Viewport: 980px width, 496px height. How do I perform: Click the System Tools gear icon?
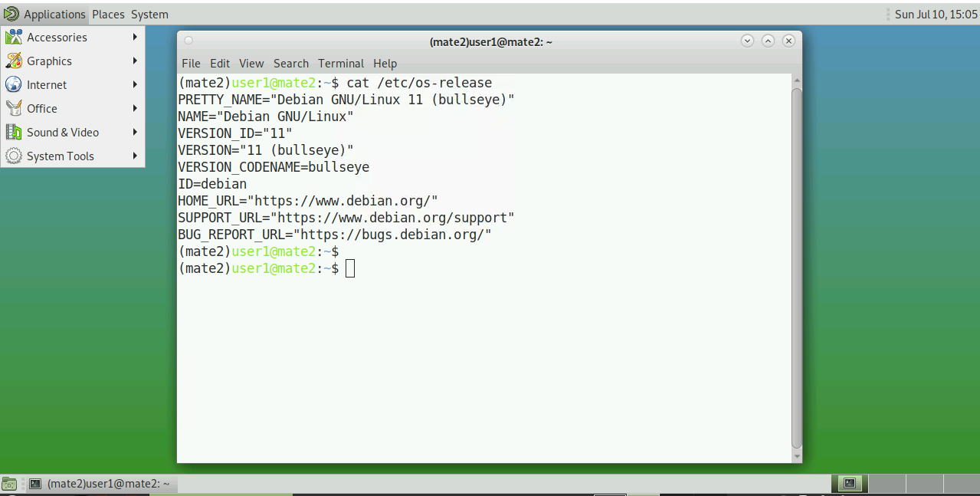tap(14, 156)
